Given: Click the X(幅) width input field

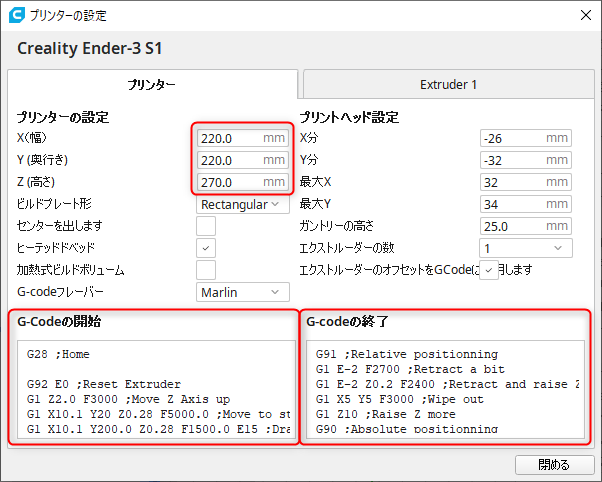Looking at the screenshot, I should 243,138.
